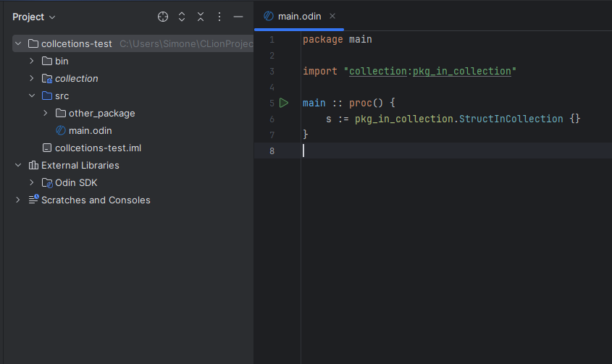Select the src folder icon
This screenshot has height=364, width=612.
coord(47,96)
